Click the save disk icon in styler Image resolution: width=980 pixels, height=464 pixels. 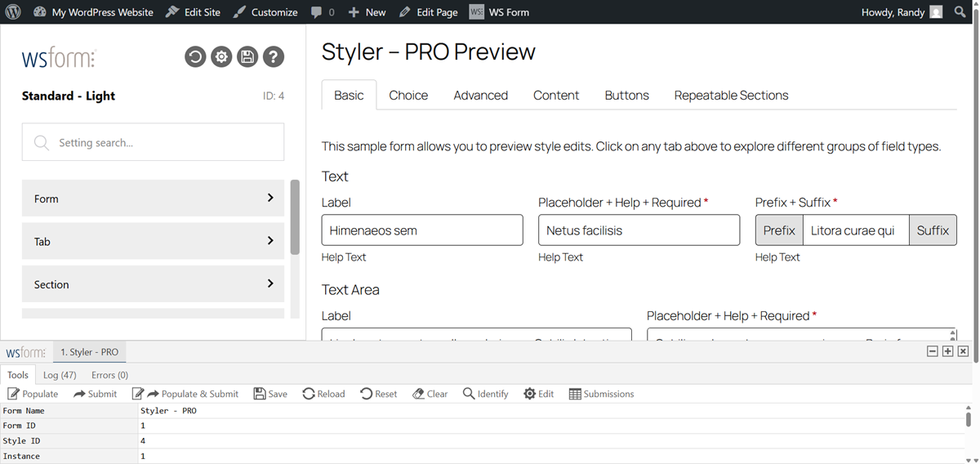(247, 56)
